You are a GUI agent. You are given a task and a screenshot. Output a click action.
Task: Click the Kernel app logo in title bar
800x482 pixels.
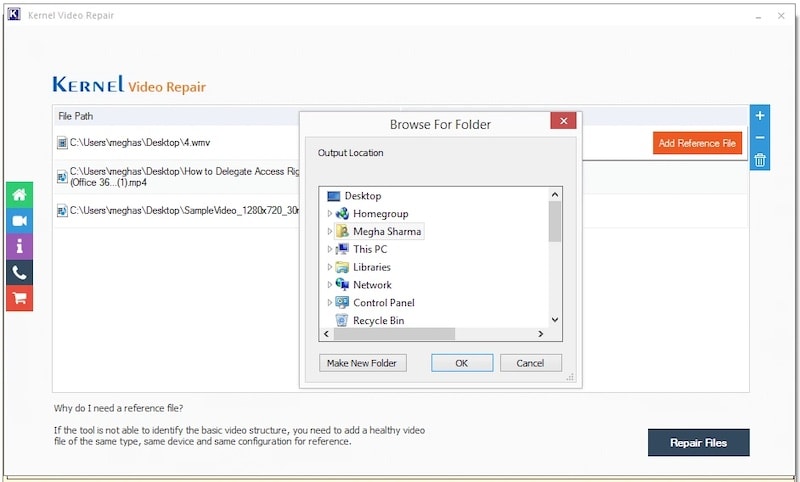14,15
